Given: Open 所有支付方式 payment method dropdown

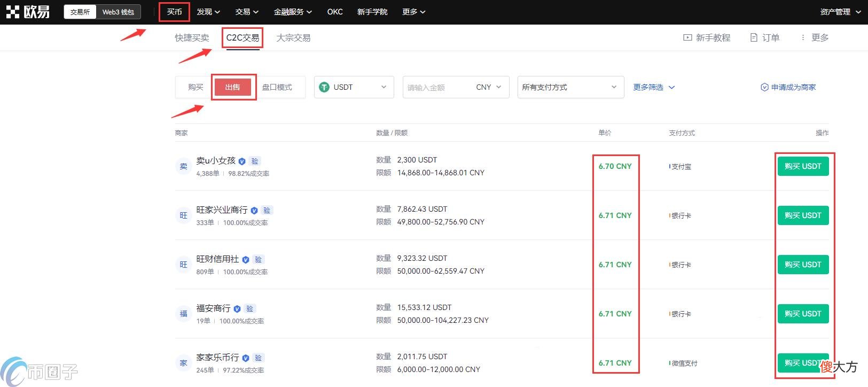Looking at the screenshot, I should click(x=571, y=87).
